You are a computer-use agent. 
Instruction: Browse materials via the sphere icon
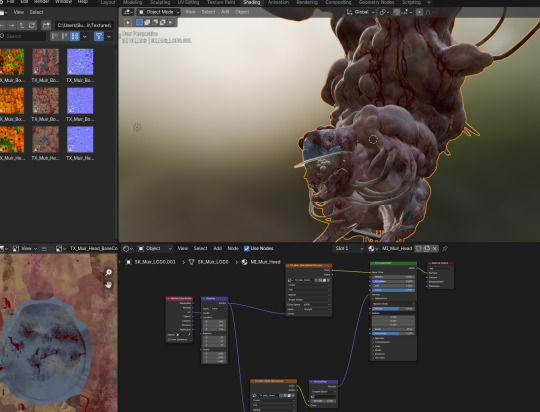coord(373,248)
